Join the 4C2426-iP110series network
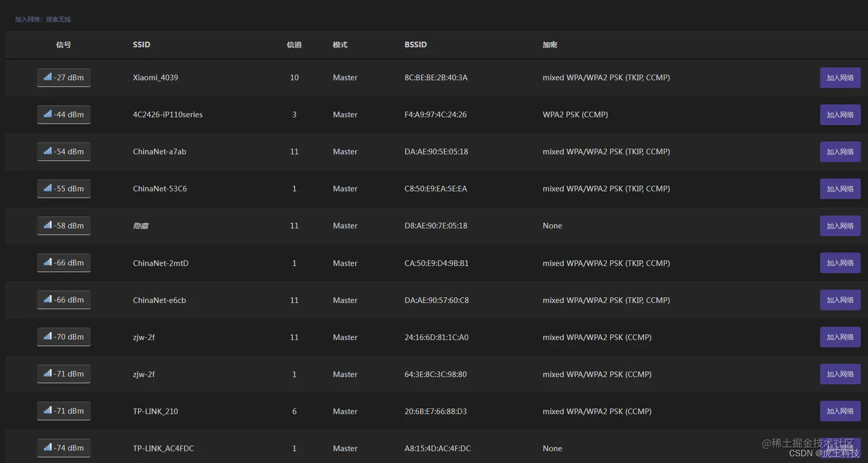 (840, 115)
